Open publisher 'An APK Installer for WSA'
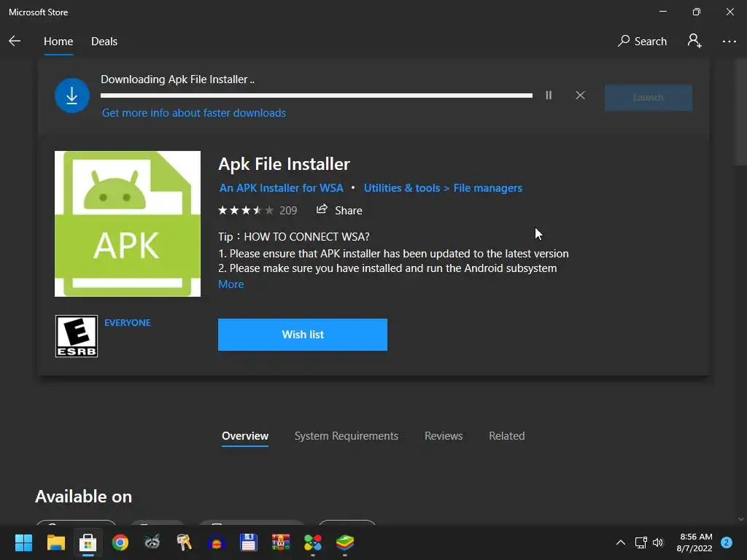 coord(281,188)
